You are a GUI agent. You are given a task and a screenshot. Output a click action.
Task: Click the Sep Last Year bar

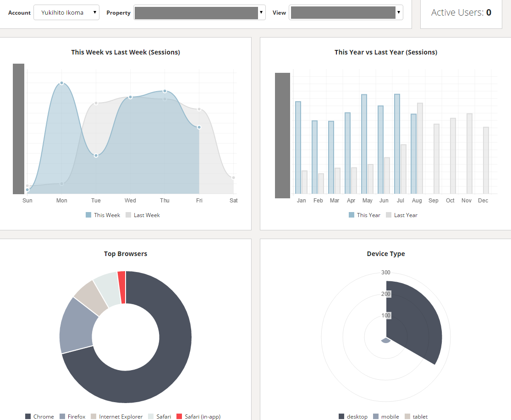pos(436,159)
